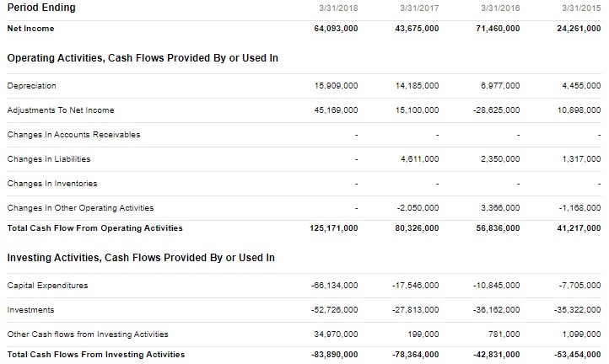Click the Net Income row label

pyautogui.click(x=30, y=29)
